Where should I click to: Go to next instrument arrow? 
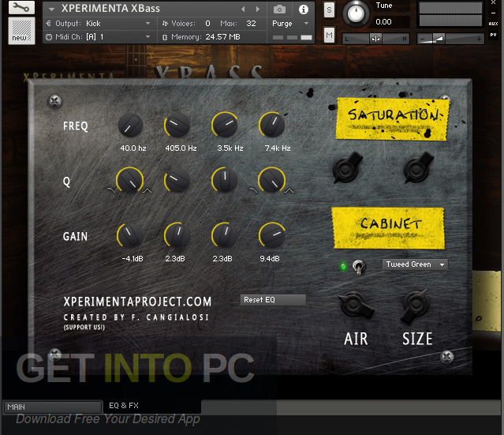[x=257, y=9]
